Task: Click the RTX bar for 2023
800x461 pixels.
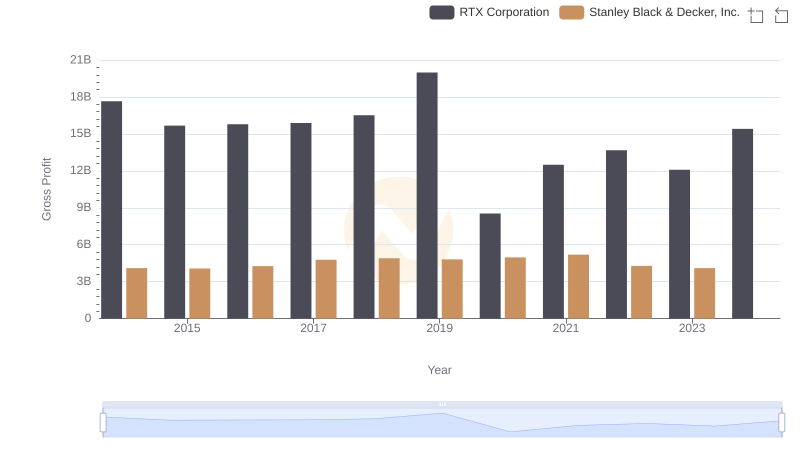Action: coord(680,244)
